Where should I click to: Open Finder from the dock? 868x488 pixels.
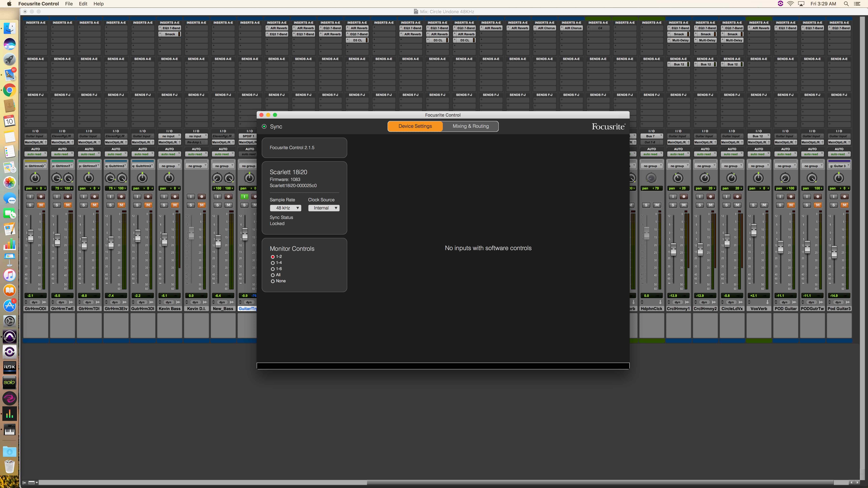(x=9, y=28)
